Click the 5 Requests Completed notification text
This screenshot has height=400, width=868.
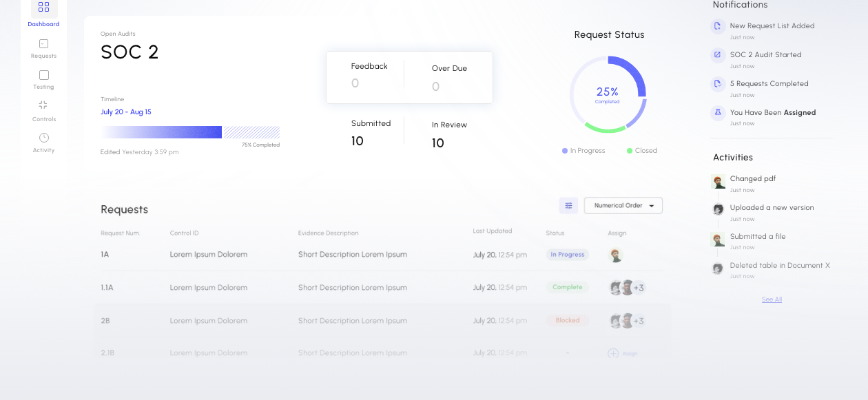(x=769, y=84)
